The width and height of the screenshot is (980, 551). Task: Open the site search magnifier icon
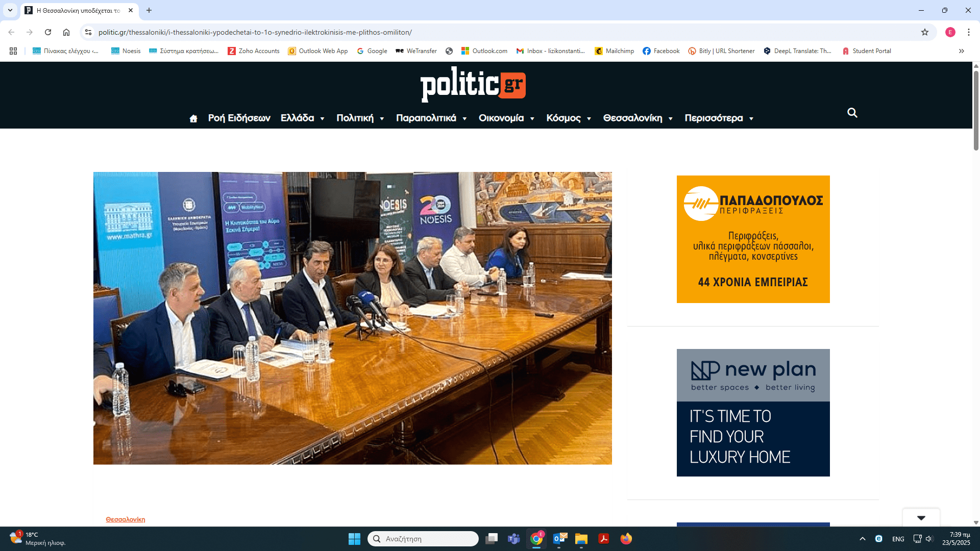852,113
